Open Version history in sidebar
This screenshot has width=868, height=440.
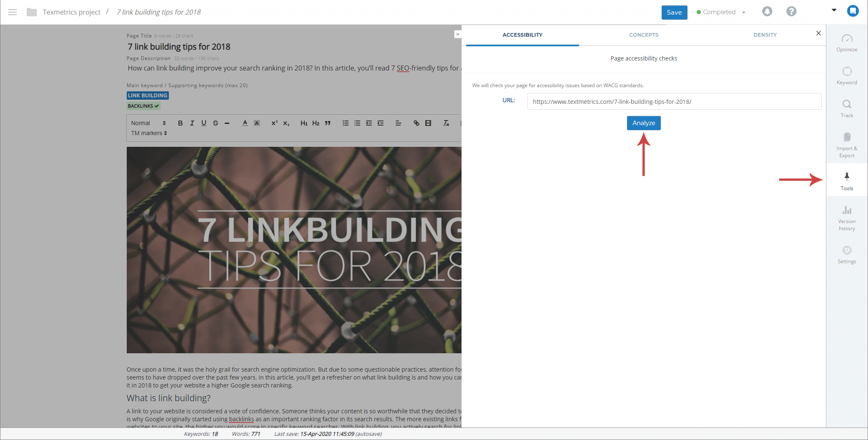(x=847, y=218)
